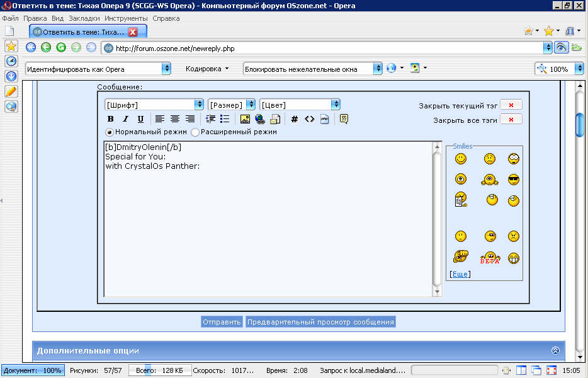Click the center align text icon
The height and width of the screenshot is (378, 588).
tap(175, 119)
